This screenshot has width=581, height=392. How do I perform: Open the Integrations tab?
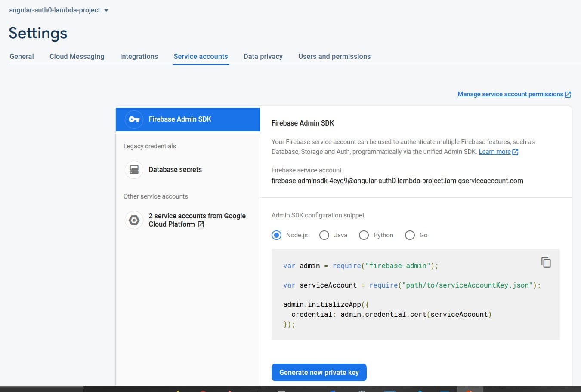[139, 56]
